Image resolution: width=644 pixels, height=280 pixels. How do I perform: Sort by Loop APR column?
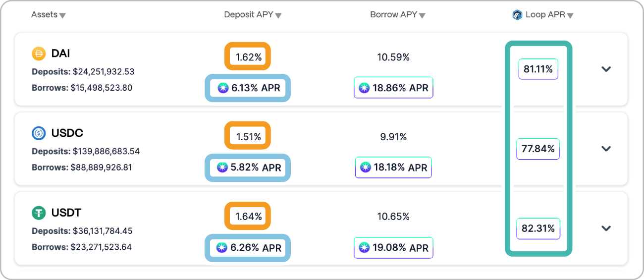pyautogui.click(x=543, y=15)
